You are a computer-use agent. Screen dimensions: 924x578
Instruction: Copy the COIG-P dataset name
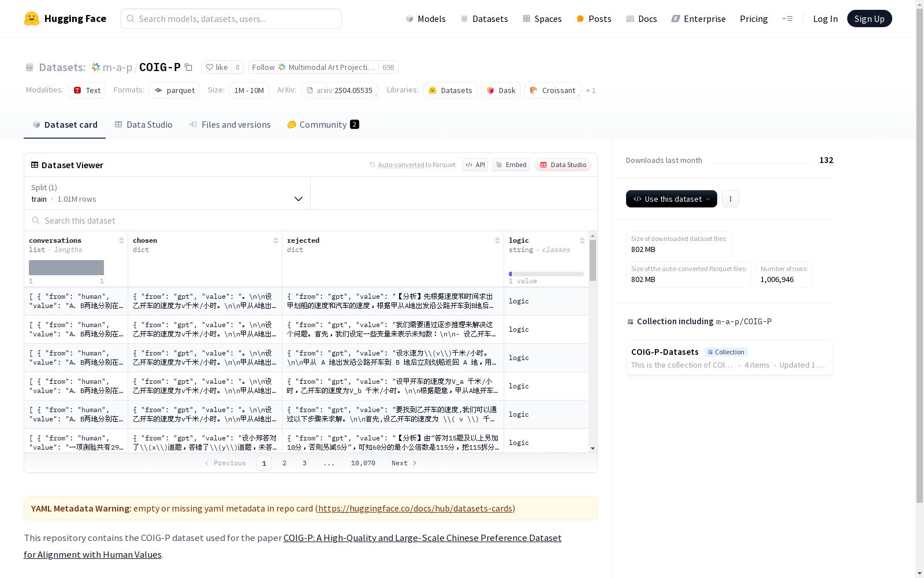188,67
